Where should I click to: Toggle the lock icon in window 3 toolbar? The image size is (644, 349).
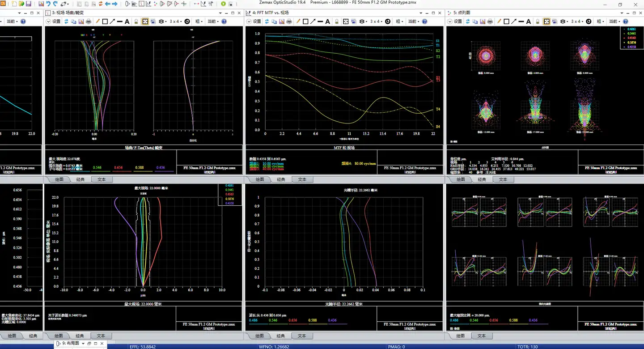[136, 21]
